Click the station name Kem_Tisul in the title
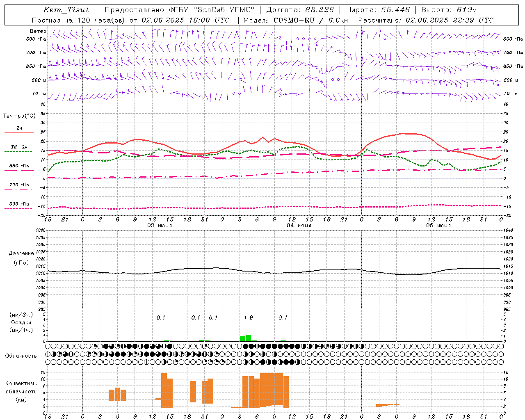 tap(66, 10)
